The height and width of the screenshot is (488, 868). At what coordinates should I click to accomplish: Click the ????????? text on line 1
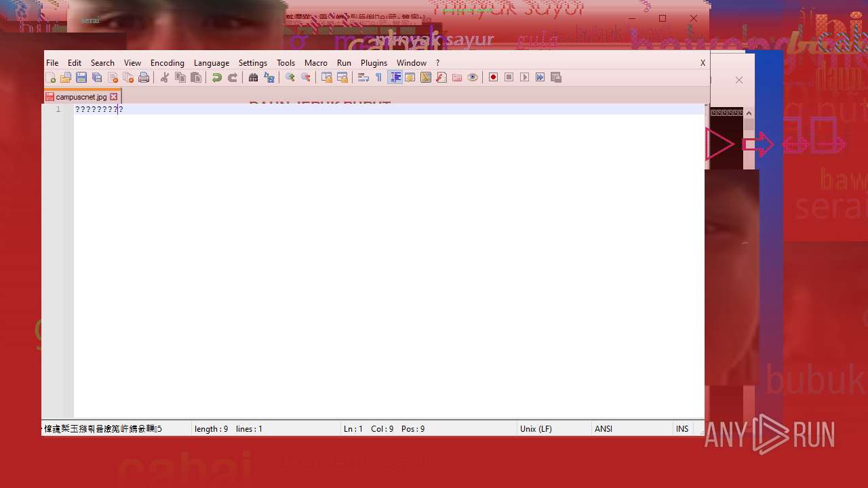click(99, 109)
